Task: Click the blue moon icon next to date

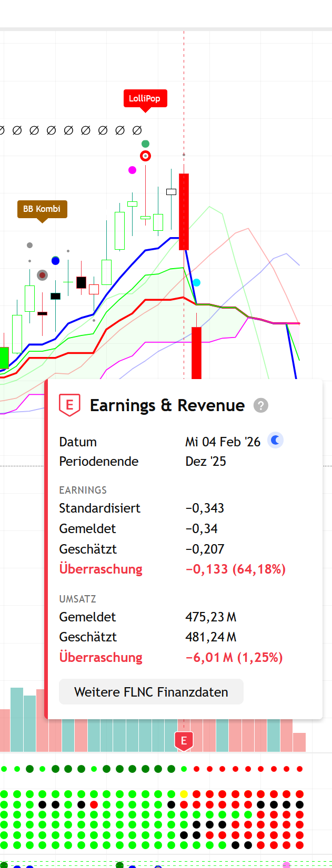Action: tap(275, 440)
